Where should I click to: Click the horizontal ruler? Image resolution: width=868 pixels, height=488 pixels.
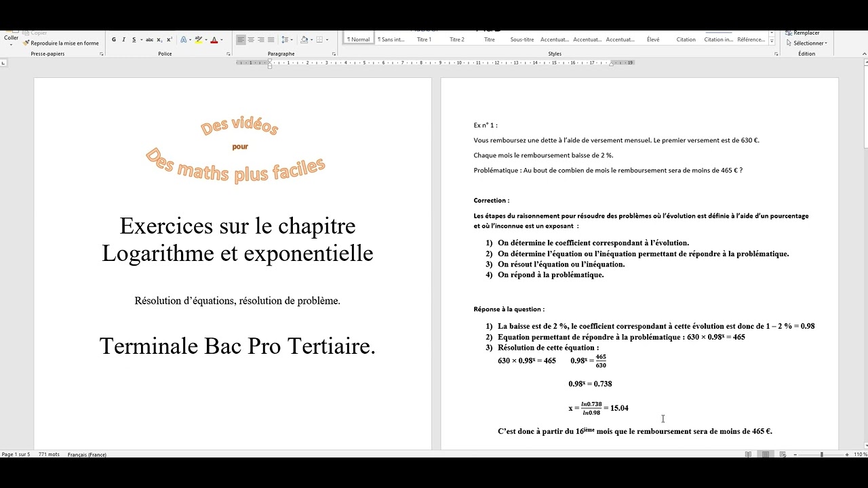click(x=435, y=63)
